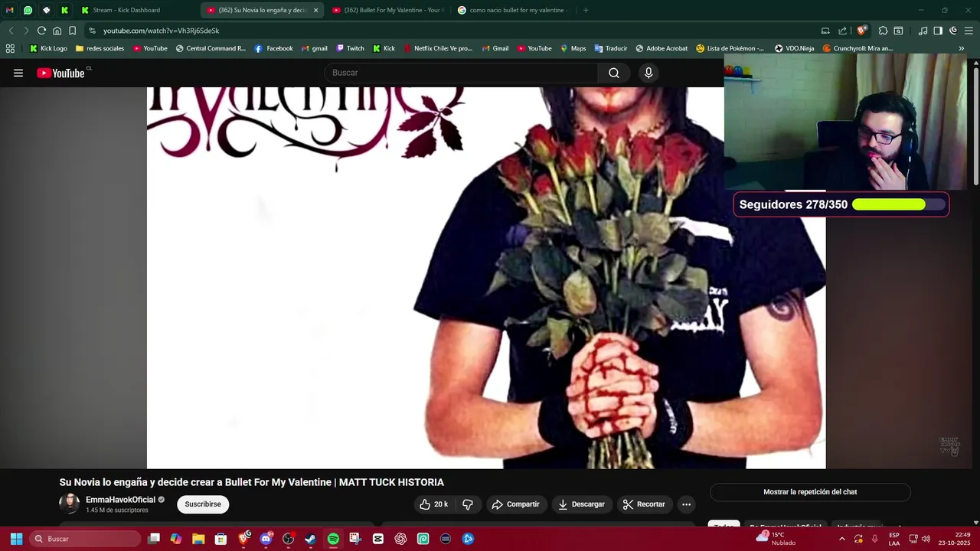Viewport: 980px width, 551px height.
Task: Open the Windows Start menu
Action: tap(16, 539)
